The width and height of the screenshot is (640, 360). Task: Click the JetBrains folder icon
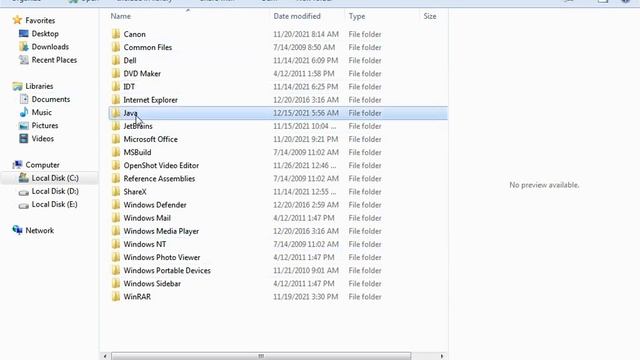pos(116,126)
